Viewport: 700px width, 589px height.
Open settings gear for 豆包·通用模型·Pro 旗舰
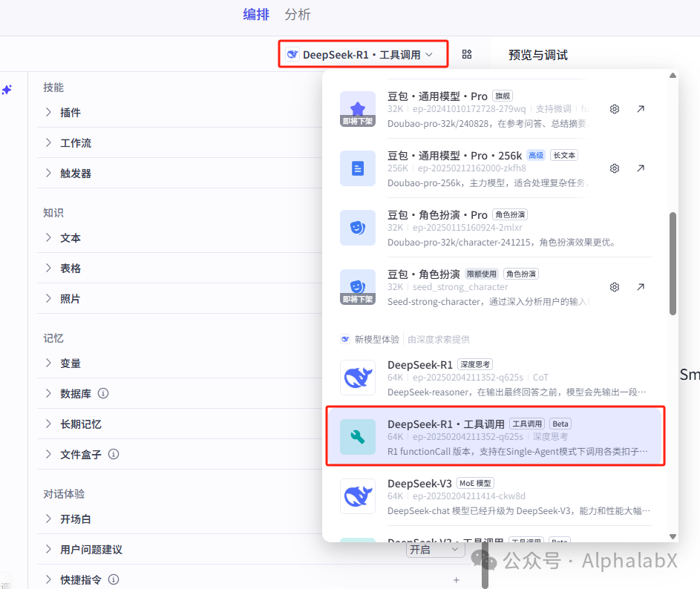(x=615, y=109)
